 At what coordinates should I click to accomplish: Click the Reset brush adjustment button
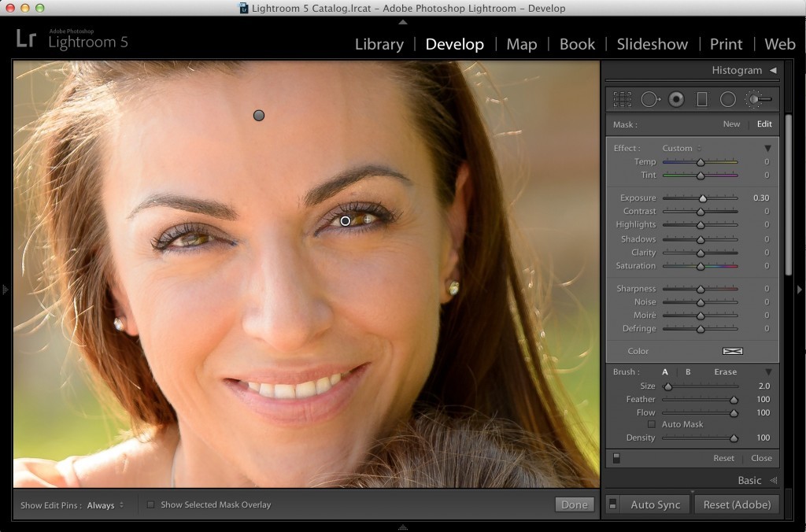(x=723, y=458)
